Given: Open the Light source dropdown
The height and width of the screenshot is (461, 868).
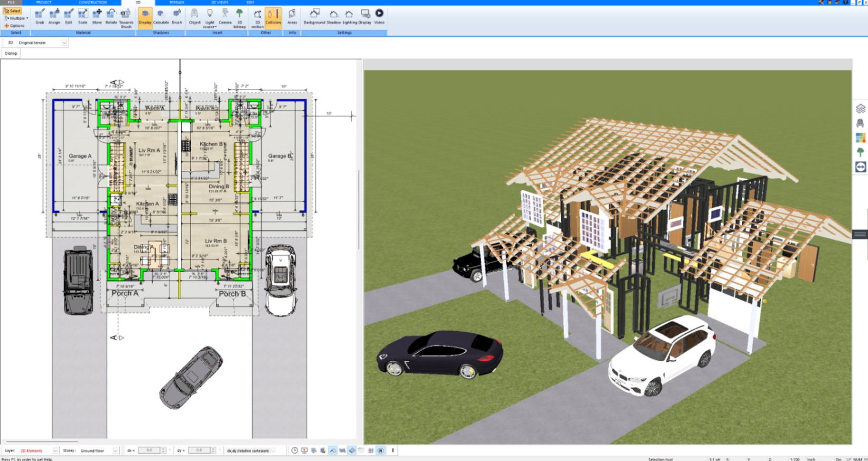Looking at the screenshot, I should (x=210, y=18).
